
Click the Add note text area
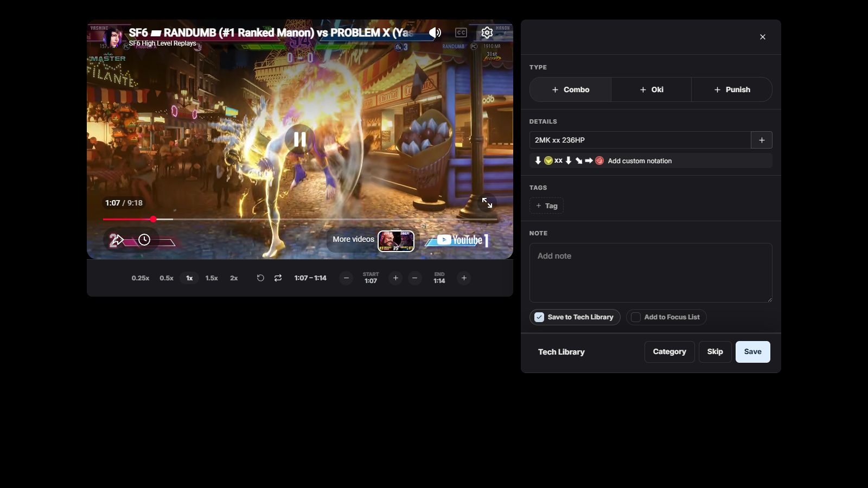651,273
